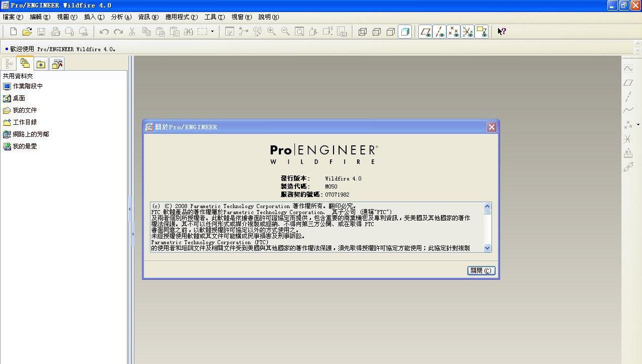This screenshot has height=364, width=642.
Task: Open the 插入 (Insert) menu
Action: click(94, 17)
